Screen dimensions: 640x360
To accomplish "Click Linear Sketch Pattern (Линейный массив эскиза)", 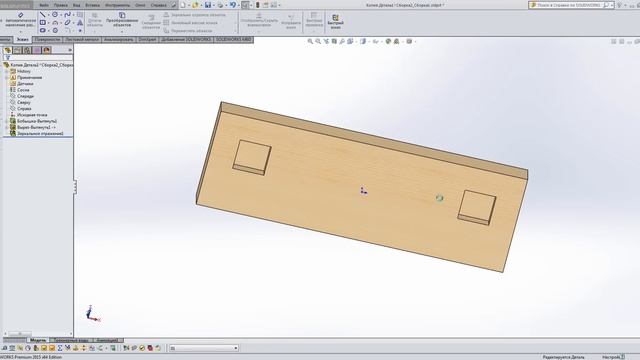I will tap(191, 23).
